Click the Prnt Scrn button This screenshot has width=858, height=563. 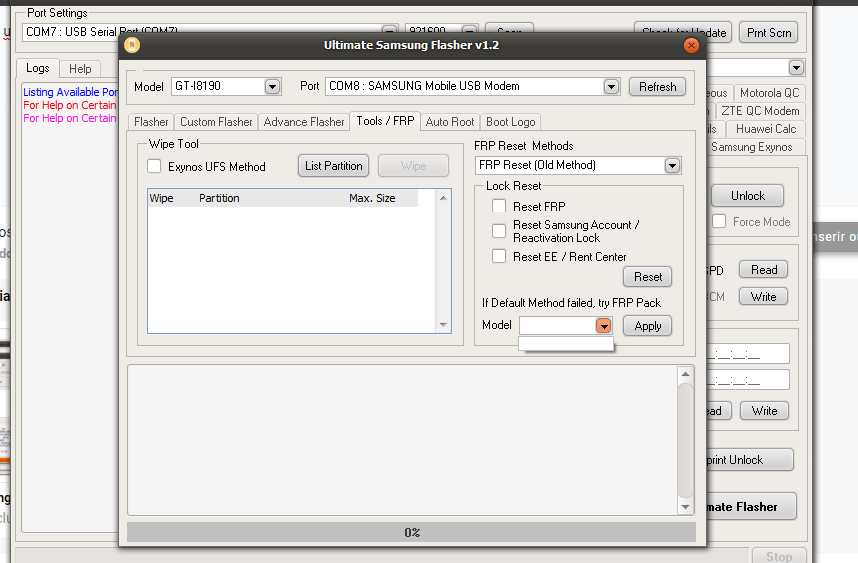point(769,33)
